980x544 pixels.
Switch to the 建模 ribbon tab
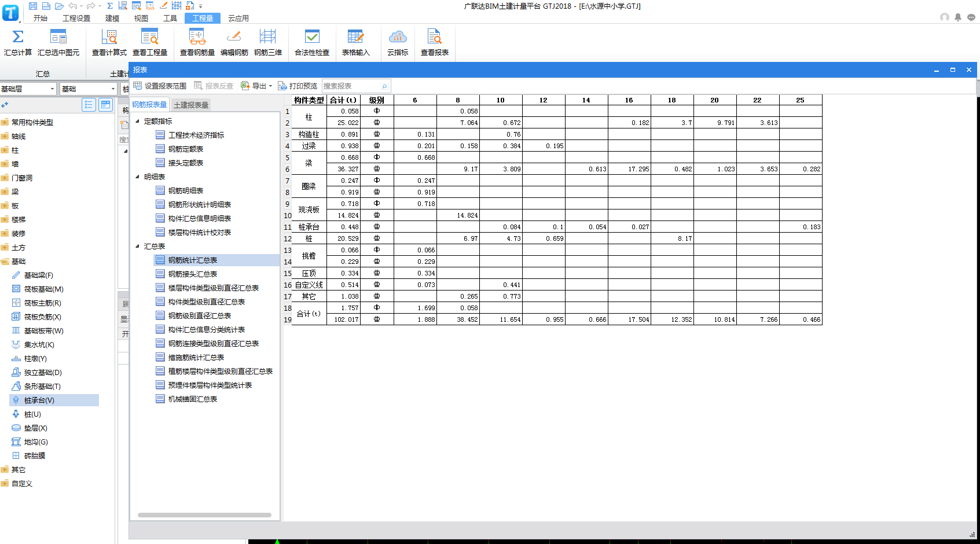point(112,19)
